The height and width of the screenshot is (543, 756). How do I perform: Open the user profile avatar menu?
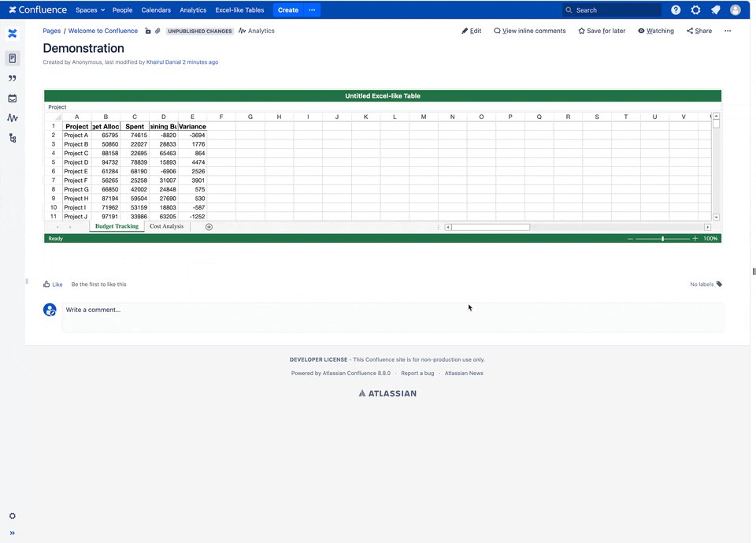pos(736,10)
